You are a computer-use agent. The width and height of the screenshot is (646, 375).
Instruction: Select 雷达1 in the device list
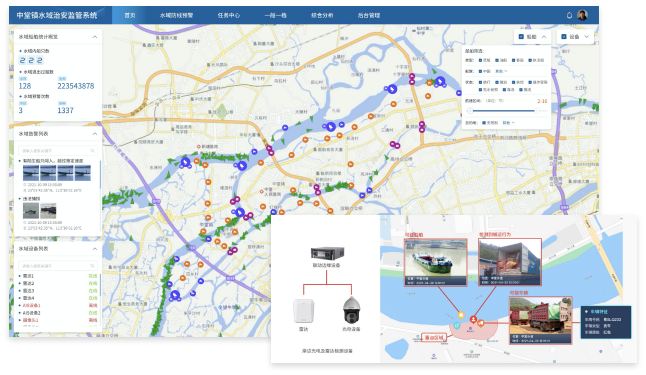[x=58, y=276]
